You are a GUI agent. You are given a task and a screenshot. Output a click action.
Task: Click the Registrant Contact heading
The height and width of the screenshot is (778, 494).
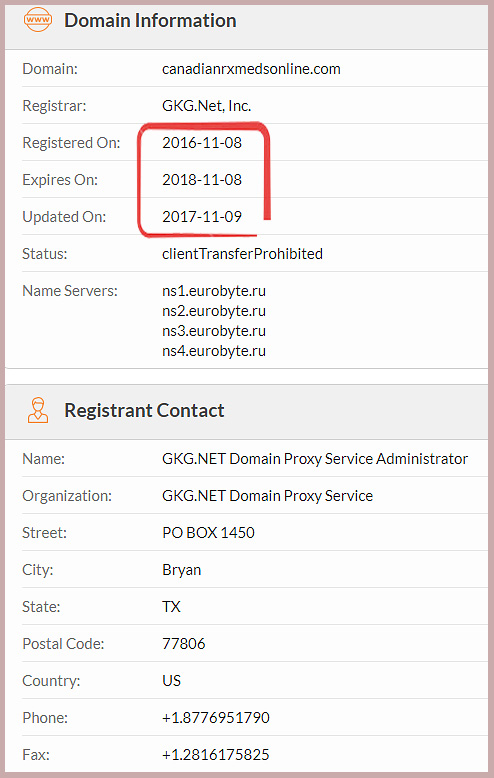click(x=144, y=410)
